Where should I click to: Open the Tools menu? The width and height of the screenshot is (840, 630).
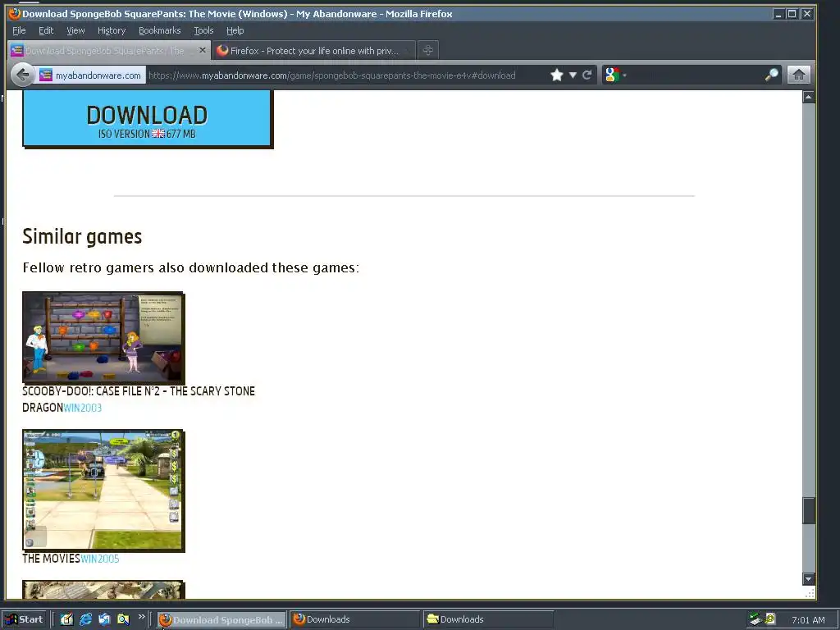203,30
